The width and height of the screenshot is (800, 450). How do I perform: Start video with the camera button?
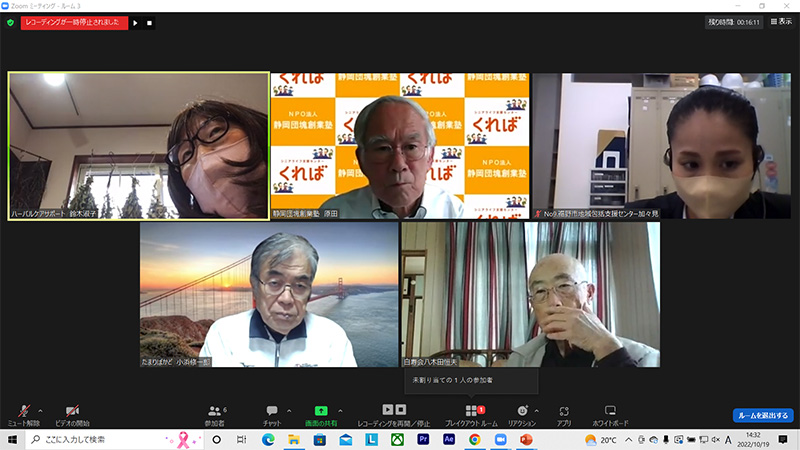pyautogui.click(x=71, y=412)
